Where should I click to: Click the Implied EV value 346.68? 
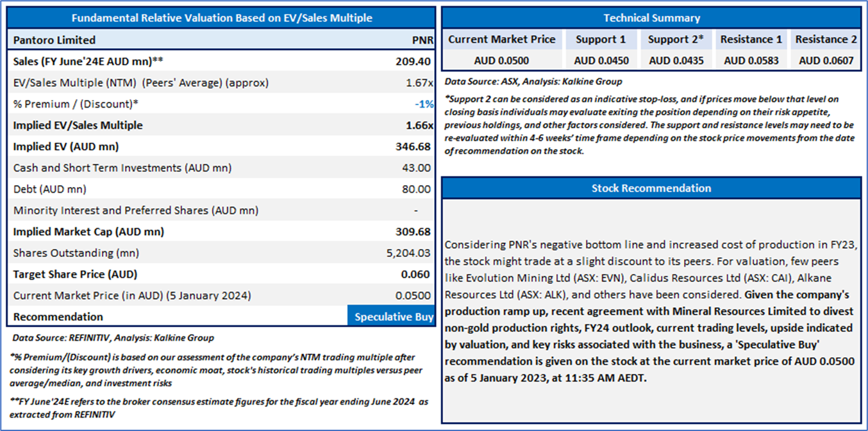tap(414, 147)
